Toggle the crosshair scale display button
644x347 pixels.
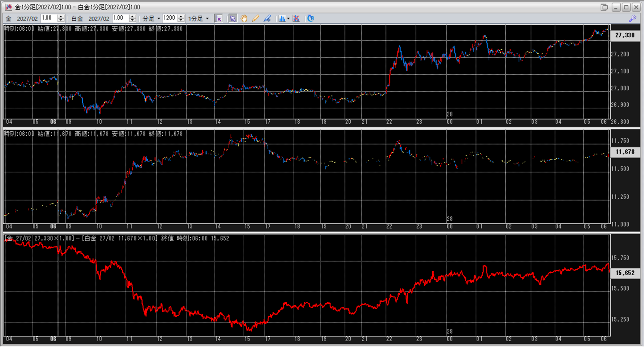pos(219,19)
